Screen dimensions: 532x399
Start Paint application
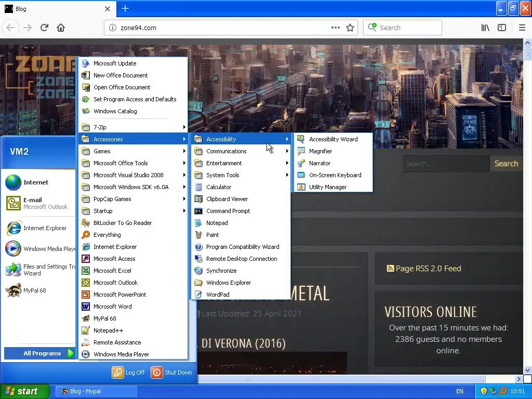point(241,235)
